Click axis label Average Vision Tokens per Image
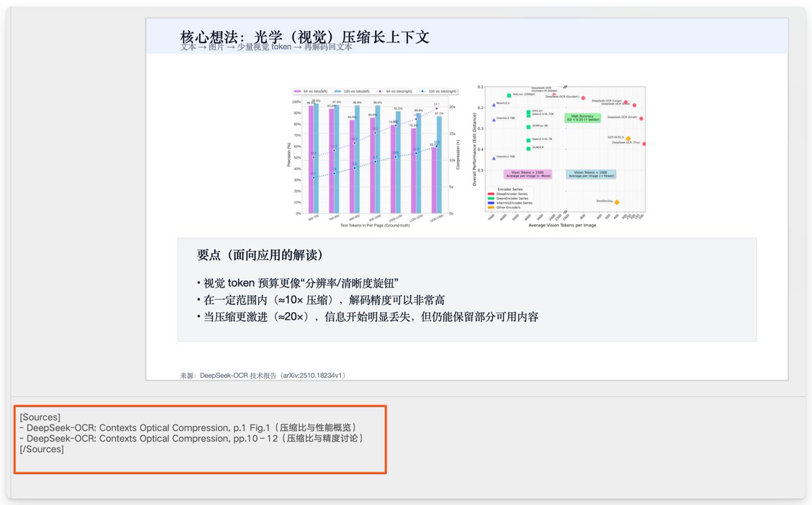Screen dimensions: 812x505 coord(562,225)
